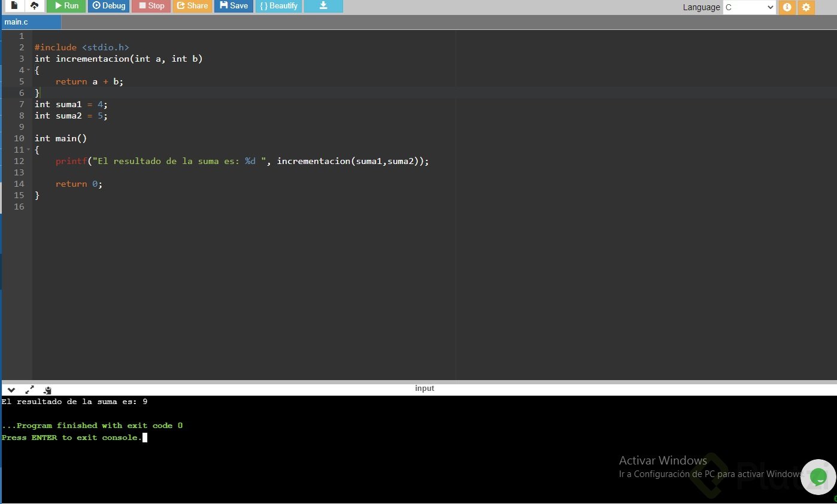This screenshot has height=504, width=837.
Task: Open editor settings with the gear icon
Action: [x=806, y=7]
